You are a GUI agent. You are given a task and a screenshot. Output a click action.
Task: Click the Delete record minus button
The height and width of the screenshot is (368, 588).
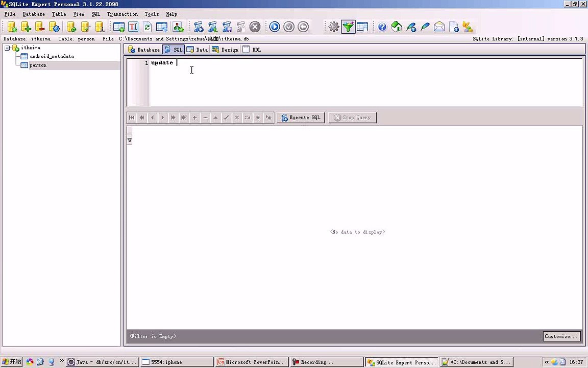point(205,118)
